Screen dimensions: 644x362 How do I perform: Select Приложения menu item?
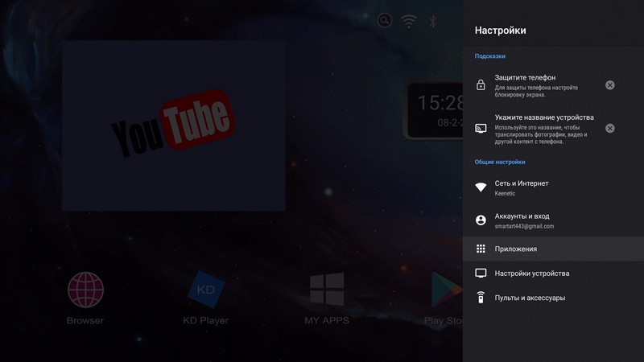[x=516, y=249]
